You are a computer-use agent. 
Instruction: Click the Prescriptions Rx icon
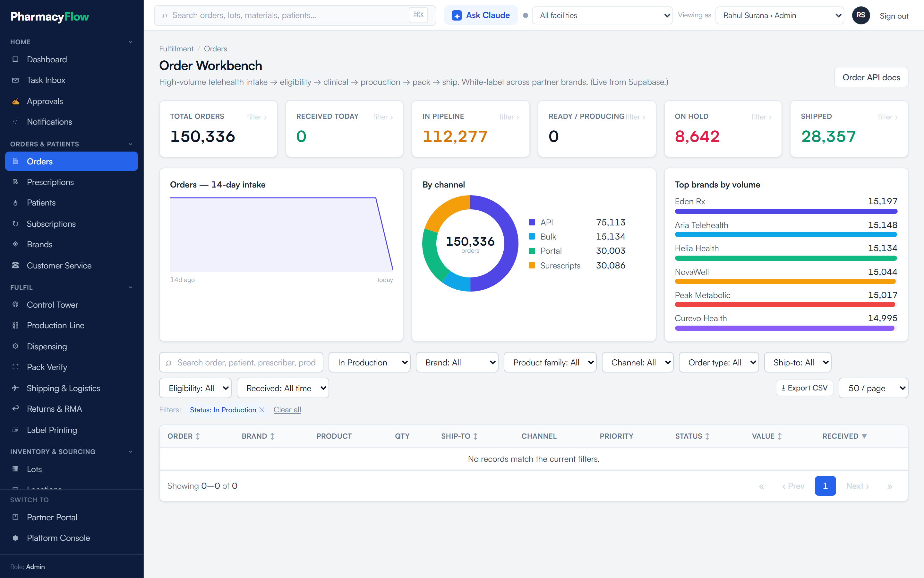15,182
